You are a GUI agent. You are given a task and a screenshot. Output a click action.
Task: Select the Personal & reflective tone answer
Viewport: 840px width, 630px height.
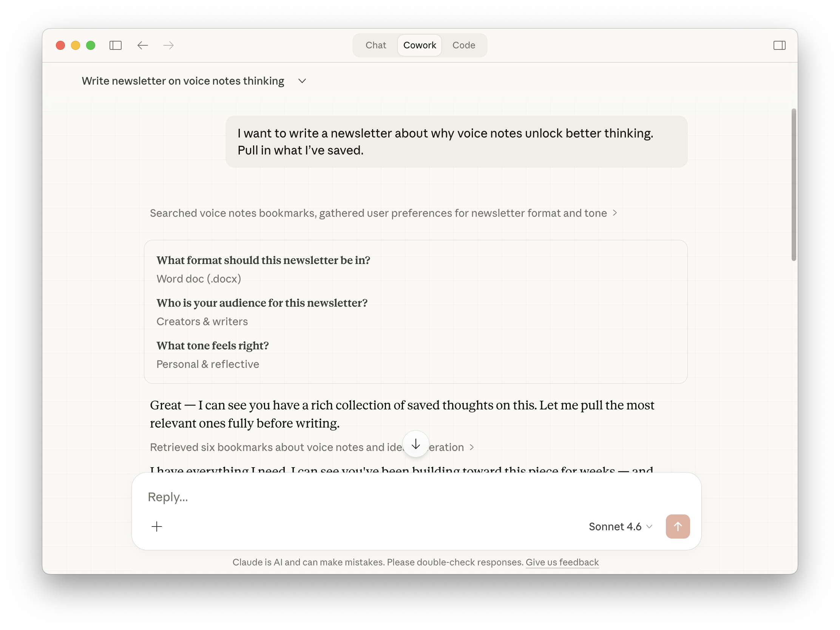pyautogui.click(x=208, y=364)
